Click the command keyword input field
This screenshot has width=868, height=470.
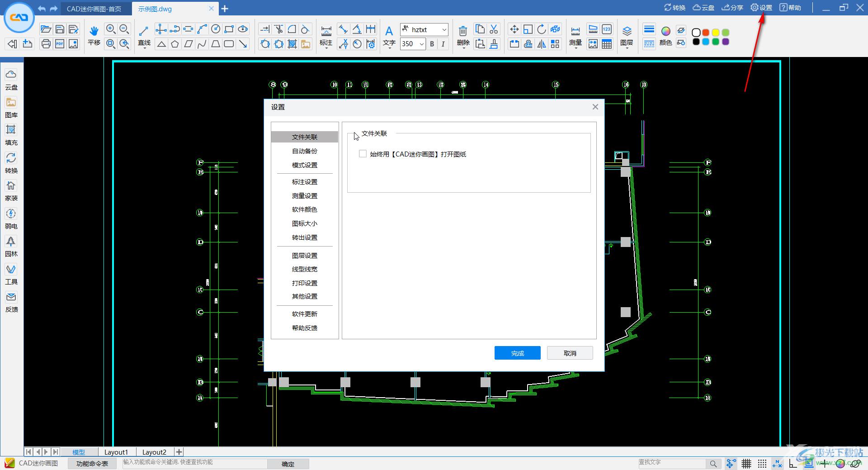pos(194,463)
